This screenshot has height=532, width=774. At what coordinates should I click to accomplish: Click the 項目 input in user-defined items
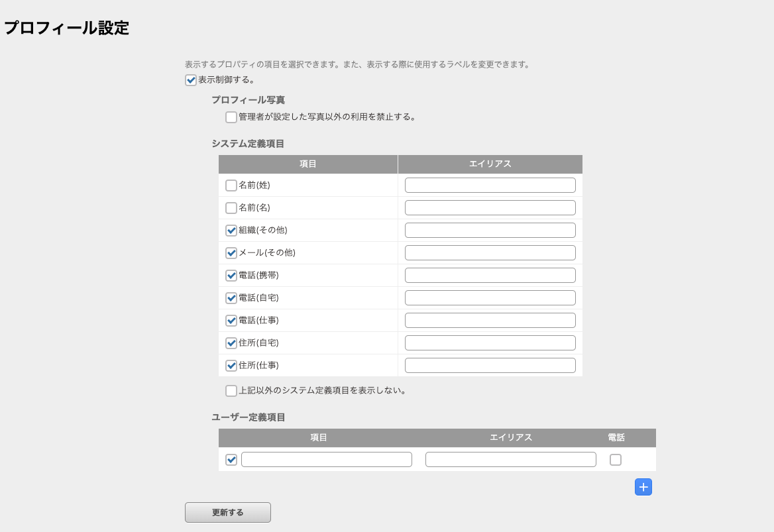[x=327, y=459]
